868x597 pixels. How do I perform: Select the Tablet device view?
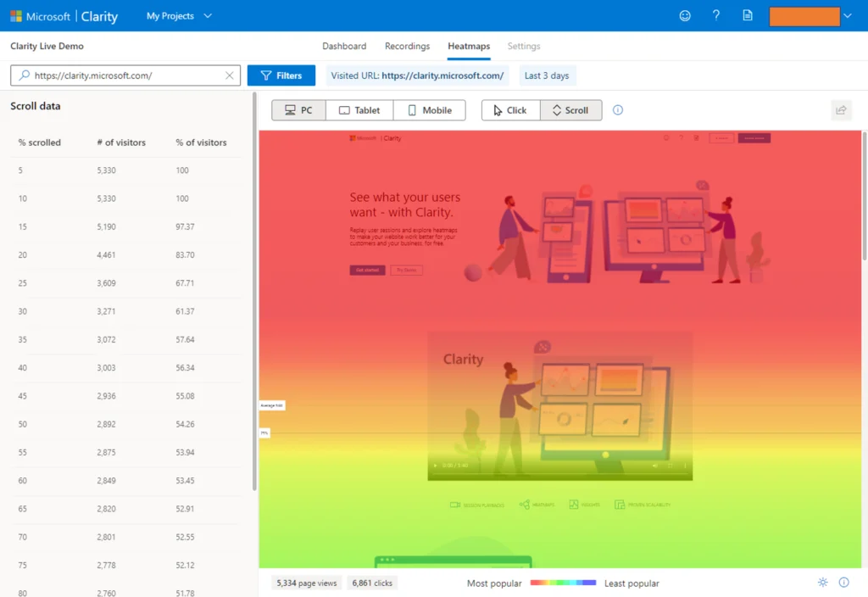pos(359,110)
